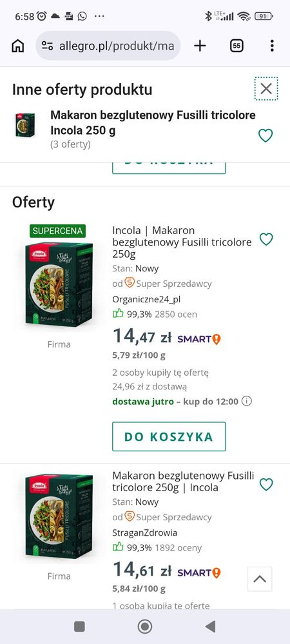Tap the first offer's pasta product image
The height and width of the screenshot is (644, 290).
(59, 285)
